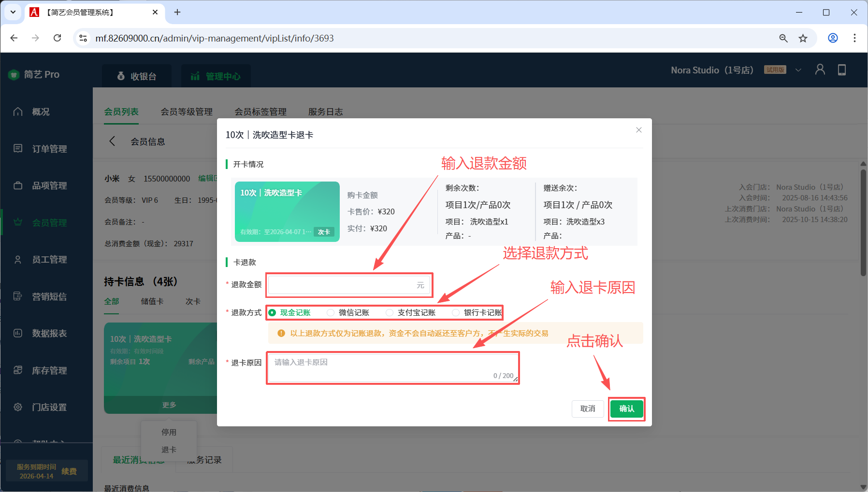Click the green 确认 button
Image resolution: width=868 pixels, height=492 pixels.
[x=626, y=409]
